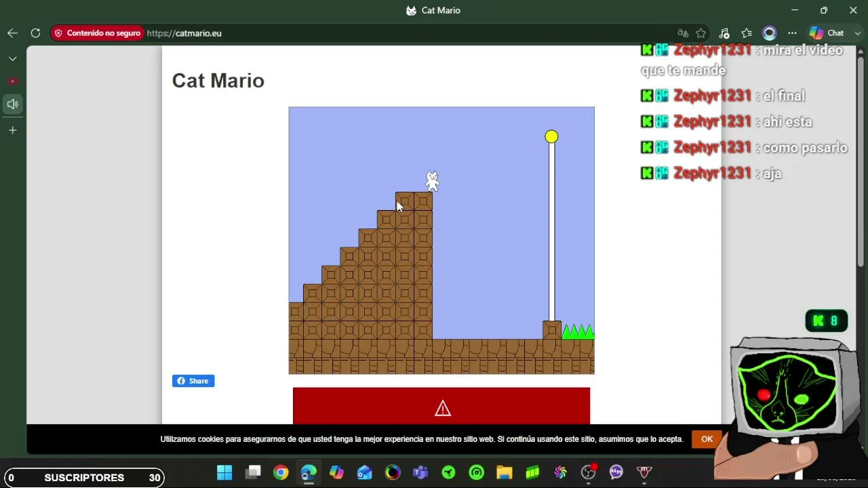Go back using the browser back arrow
The width and height of the screenshot is (868, 488).
pos(12,33)
